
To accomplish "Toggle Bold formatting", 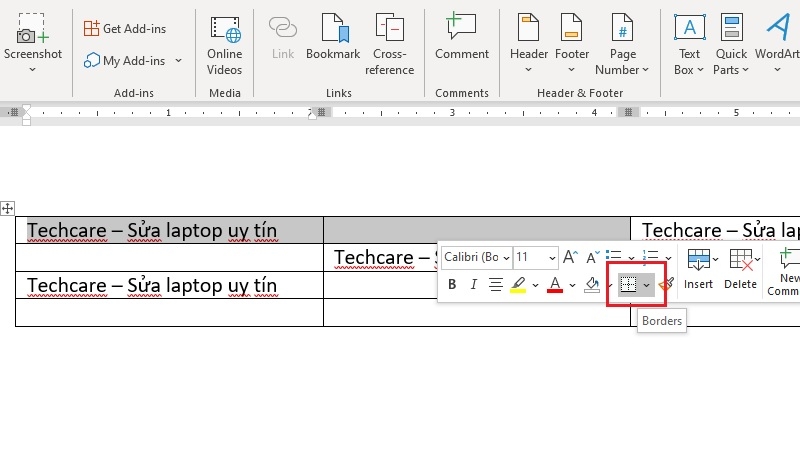I will [x=452, y=284].
